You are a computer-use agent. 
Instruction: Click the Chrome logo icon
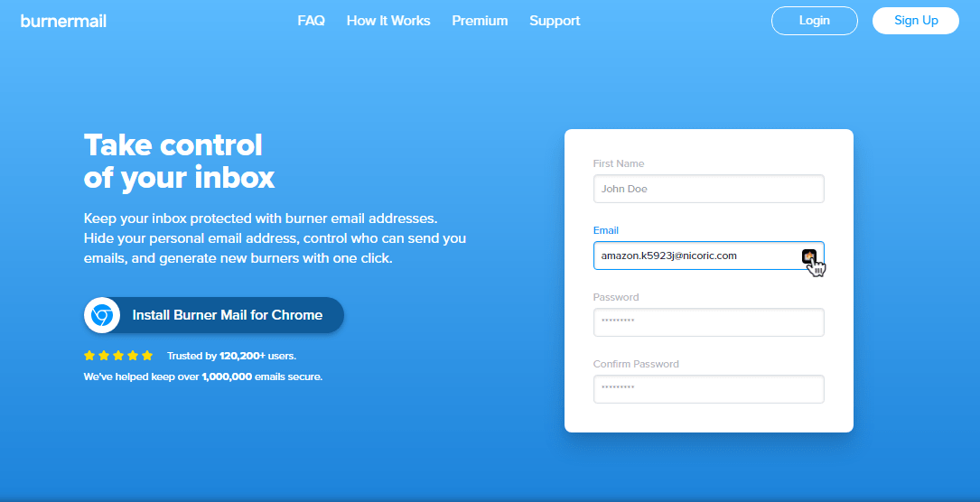102,315
